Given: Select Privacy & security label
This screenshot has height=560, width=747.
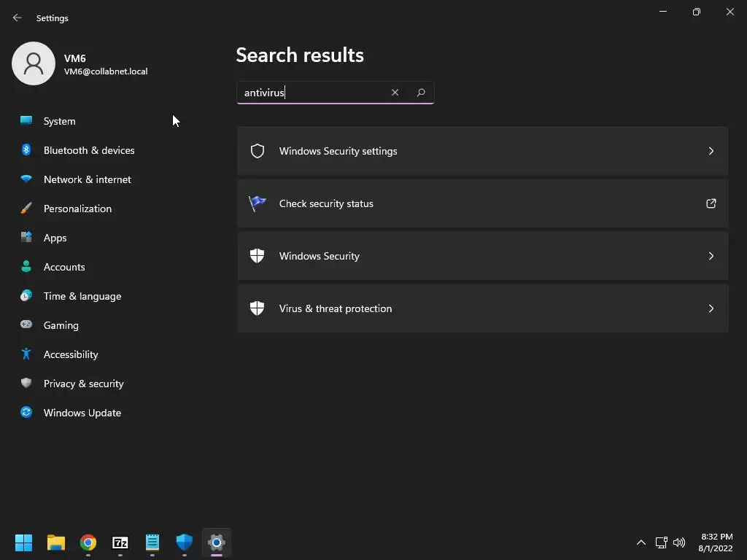Looking at the screenshot, I should click(84, 384).
